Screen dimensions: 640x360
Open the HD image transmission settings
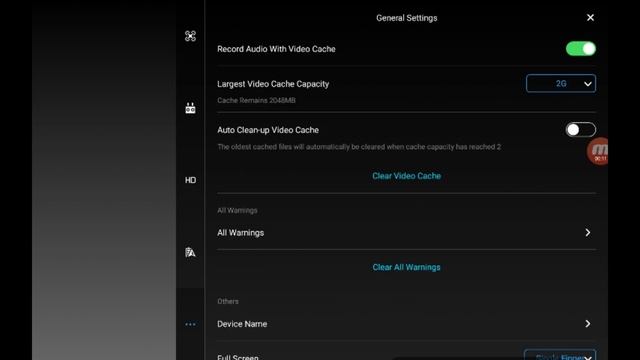pyautogui.click(x=190, y=180)
